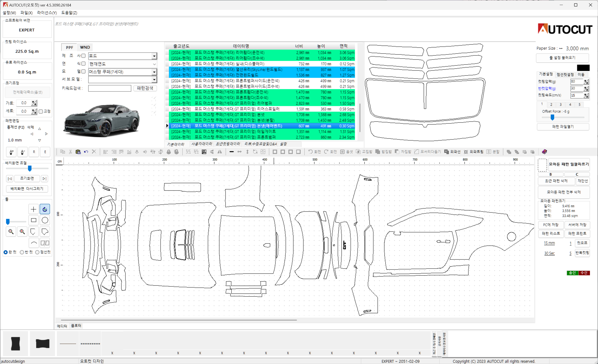
Task: Click the 반컷압력 half-cut pressure stepper
Action: [586, 89]
